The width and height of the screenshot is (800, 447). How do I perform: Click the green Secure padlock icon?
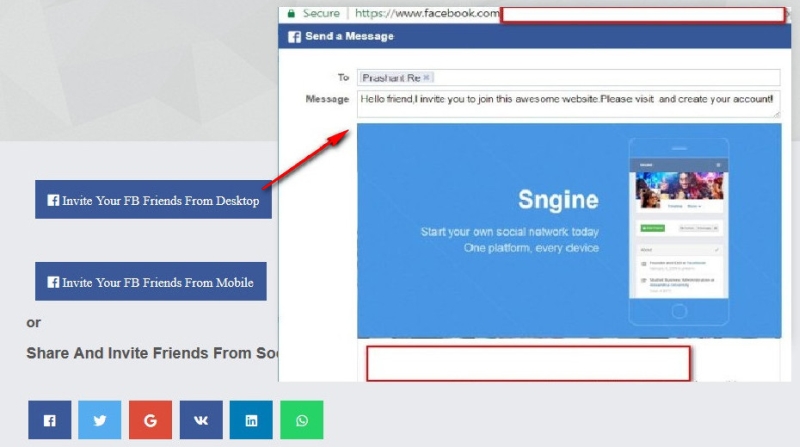point(291,14)
